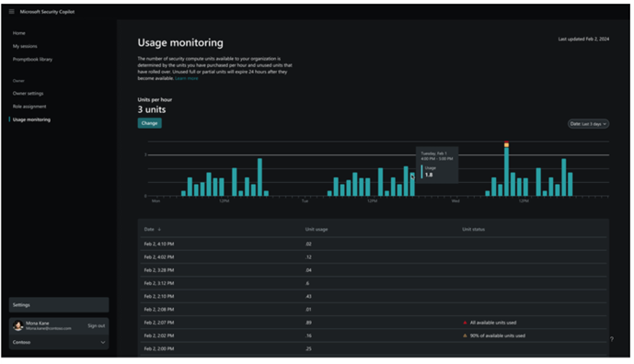Click the Change units button

click(x=150, y=123)
